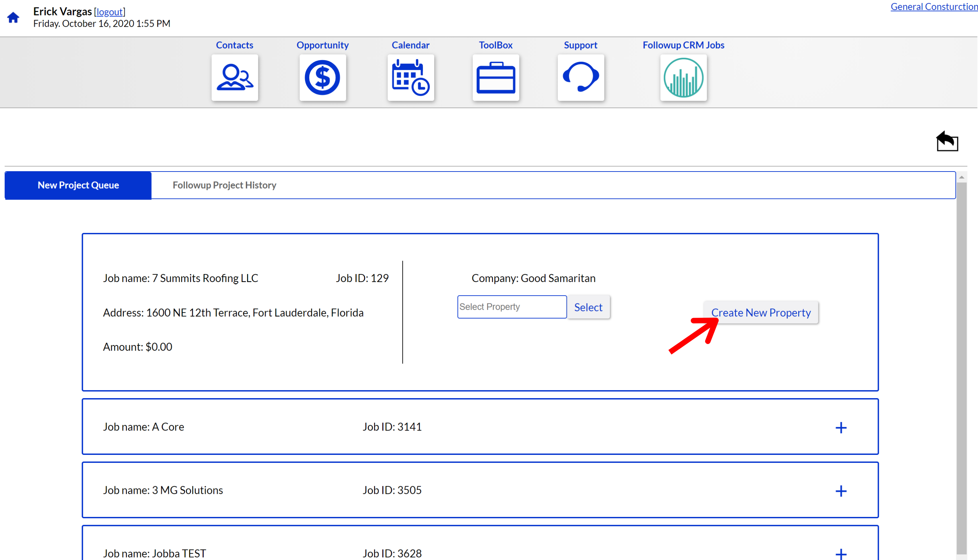The image size is (978, 560).
Task: Open the General Construction link
Action: 933,7
